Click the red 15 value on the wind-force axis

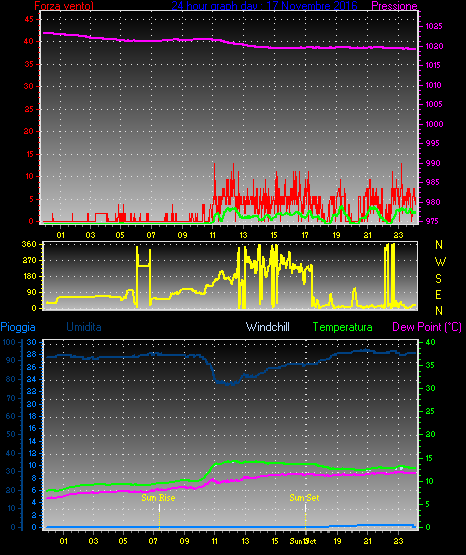(30, 154)
